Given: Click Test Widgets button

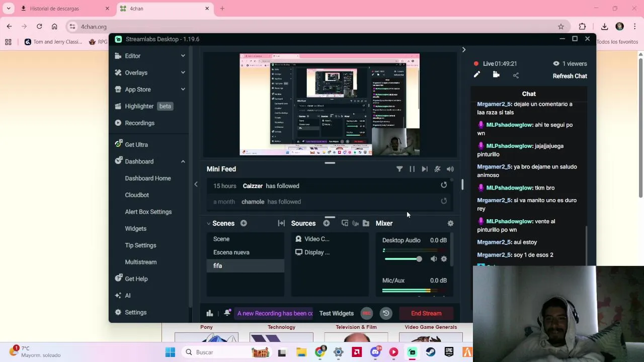Looking at the screenshot, I should click(337, 313).
